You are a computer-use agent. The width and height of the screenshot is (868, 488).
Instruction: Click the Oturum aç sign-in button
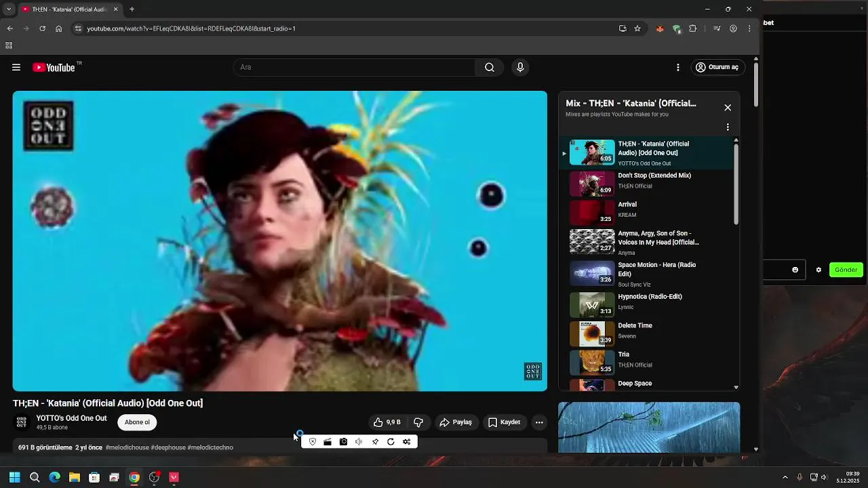pyautogui.click(x=718, y=67)
